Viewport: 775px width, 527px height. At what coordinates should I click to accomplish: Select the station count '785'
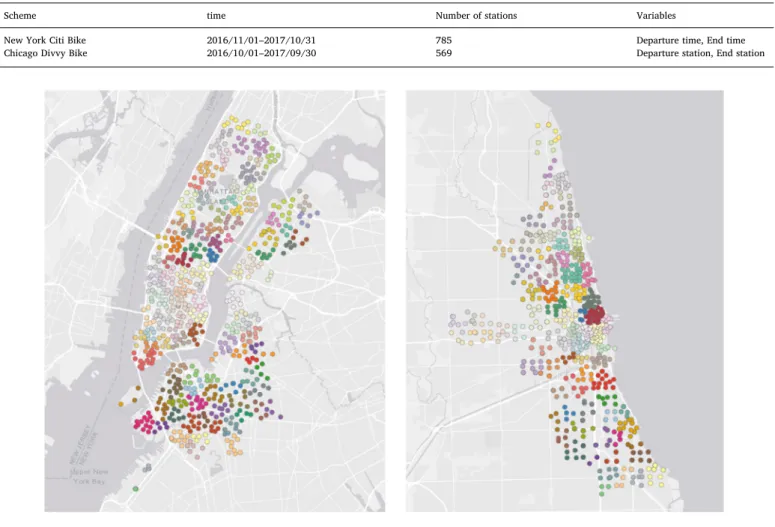(x=443, y=40)
